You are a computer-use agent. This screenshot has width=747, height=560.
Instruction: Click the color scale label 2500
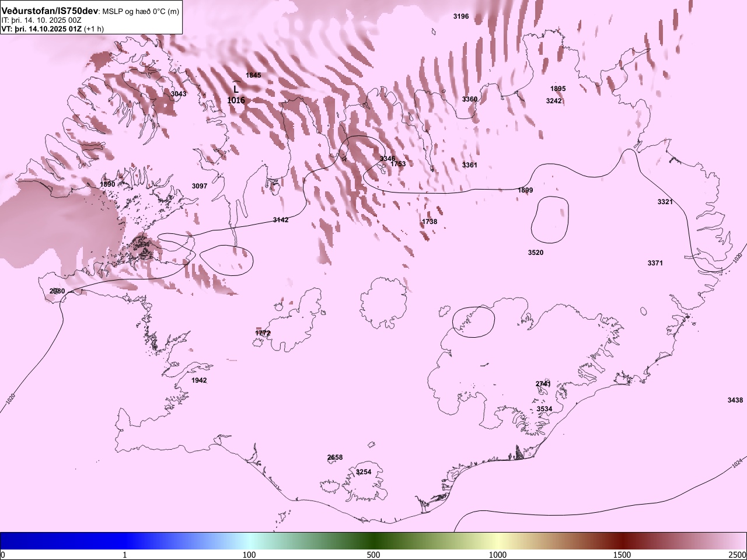click(738, 555)
